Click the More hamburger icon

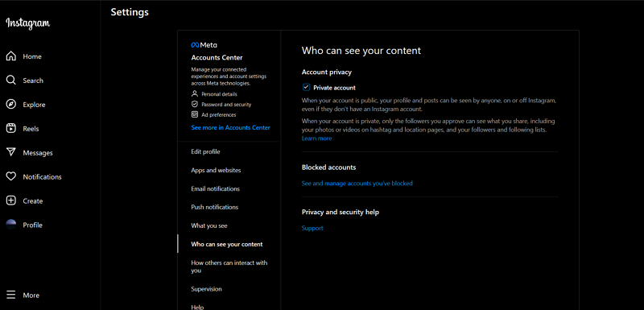click(x=11, y=295)
